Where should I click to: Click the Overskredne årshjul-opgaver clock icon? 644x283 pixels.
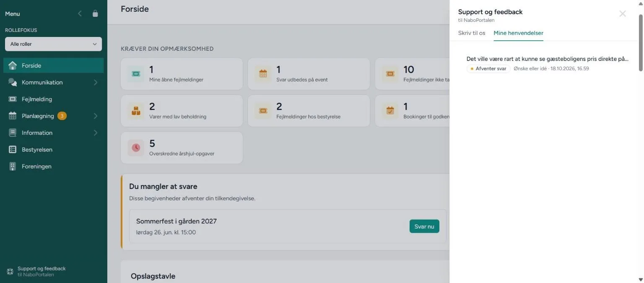(135, 148)
